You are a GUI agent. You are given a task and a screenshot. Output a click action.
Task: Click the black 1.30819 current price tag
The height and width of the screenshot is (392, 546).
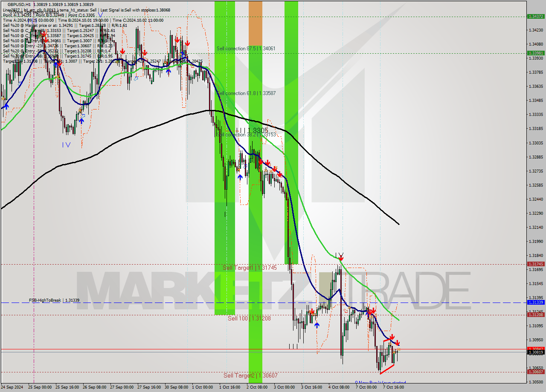[536, 352]
